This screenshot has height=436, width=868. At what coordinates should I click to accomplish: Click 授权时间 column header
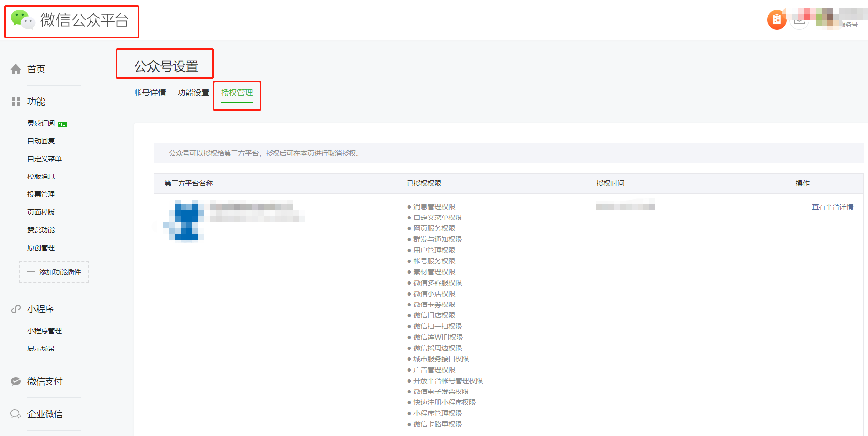[610, 183]
